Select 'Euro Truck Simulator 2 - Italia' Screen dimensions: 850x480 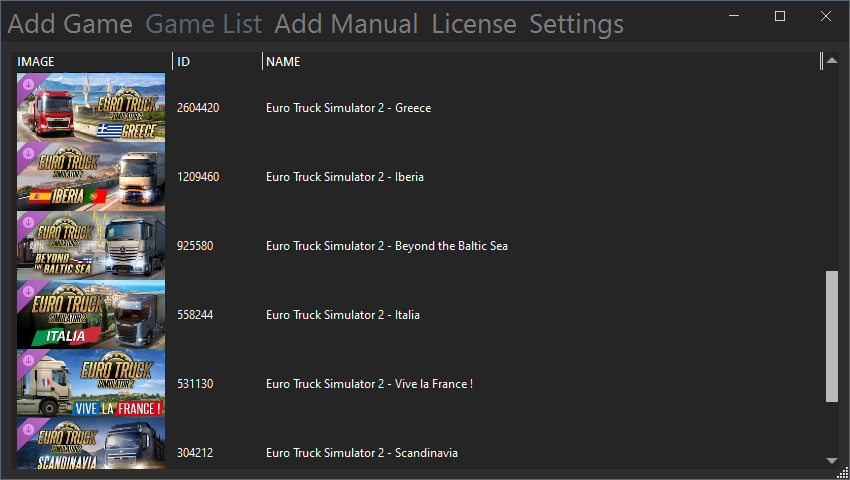pos(343,315)
